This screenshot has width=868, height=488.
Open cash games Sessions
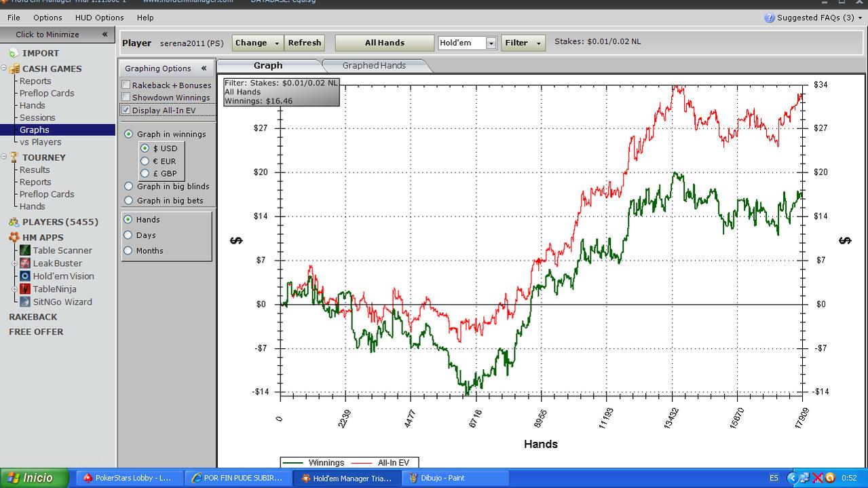(37, 117)
